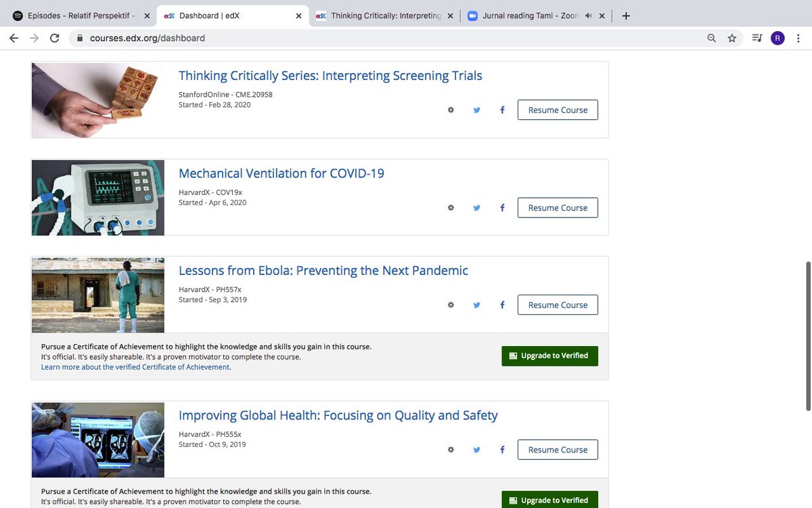This screenshot has height=508, width=812.
Task: Open Lessons from Ebola title link
Action: click(323, 271)
